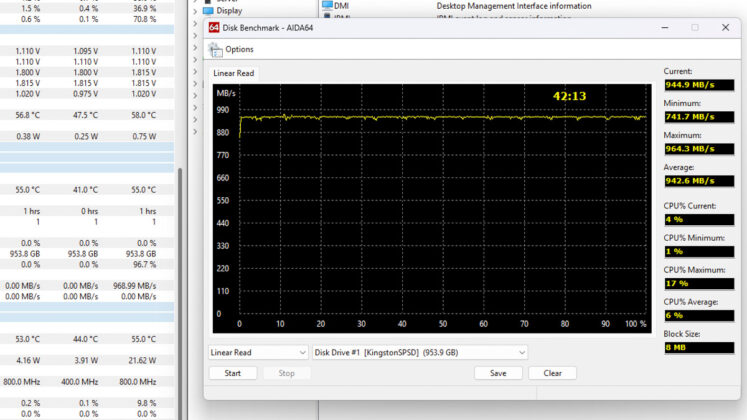Click the Stop button
Image resolution: width=747 pixels, height=420 pixels.
click(286, 373)
